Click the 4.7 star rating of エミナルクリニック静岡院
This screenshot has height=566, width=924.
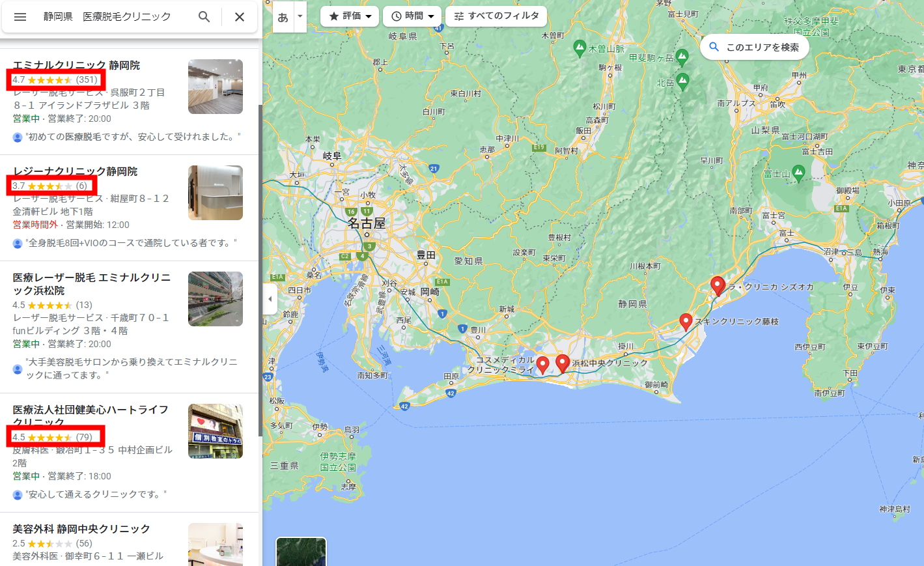(55, 79)
